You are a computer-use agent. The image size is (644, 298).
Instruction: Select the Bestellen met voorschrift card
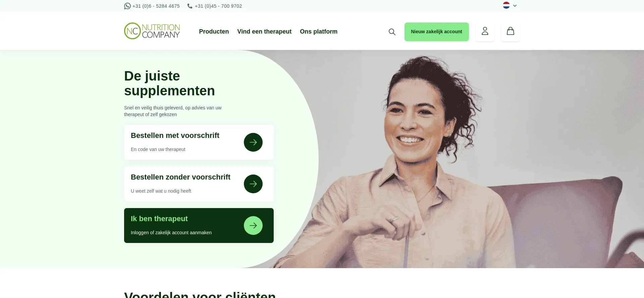(x=199, y=142)
